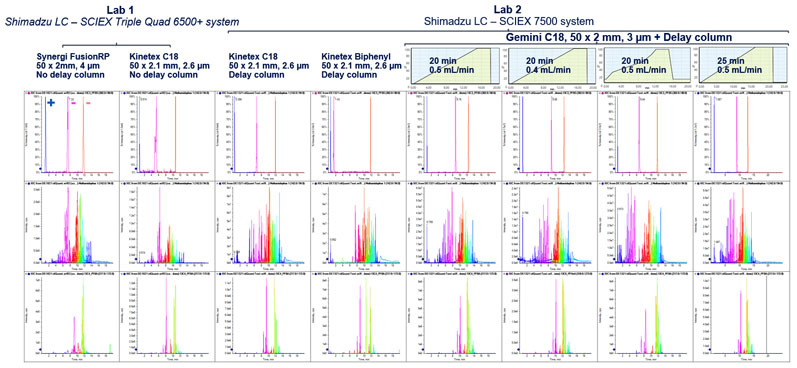Click the pink minus marker in the Synergi FusionRP chromatogram
This screenshot has height=368, width=797.
74,103
